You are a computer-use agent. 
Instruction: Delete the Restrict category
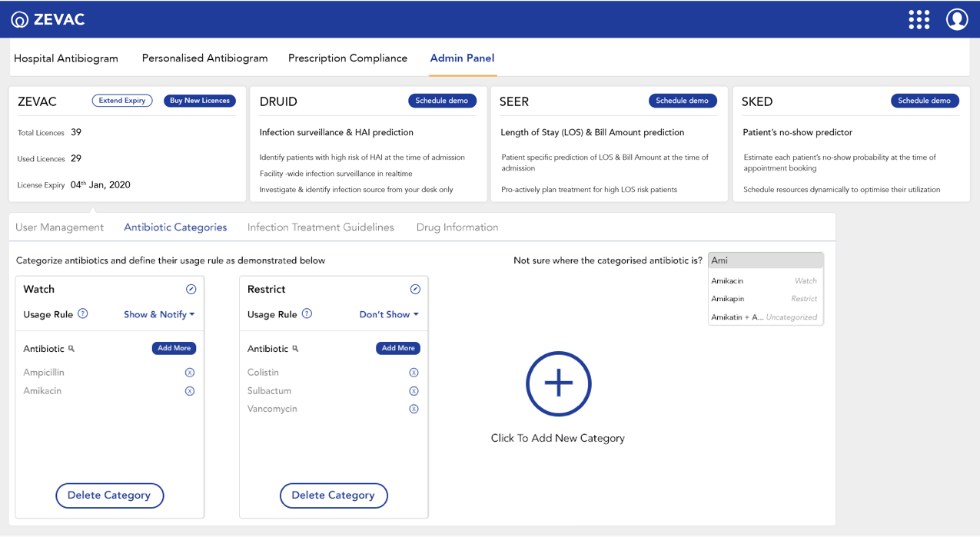point(333,496)
